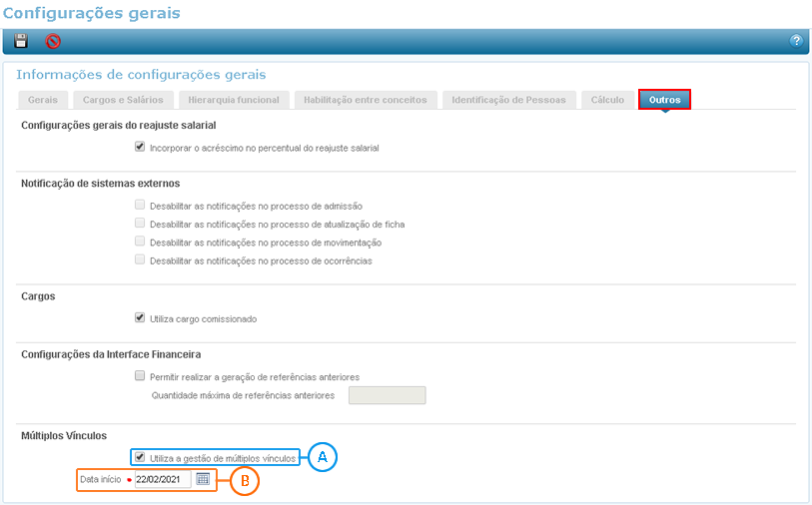Toggle Utiliza a gestão de múltiplos vínculos

pos(140,457)
